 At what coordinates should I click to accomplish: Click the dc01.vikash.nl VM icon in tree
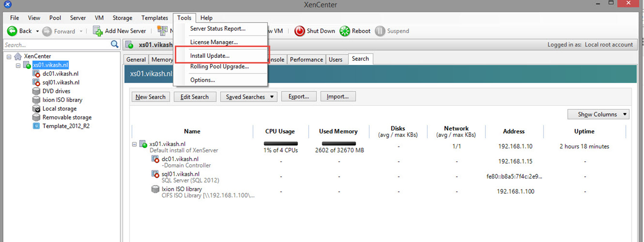point(36,74)
